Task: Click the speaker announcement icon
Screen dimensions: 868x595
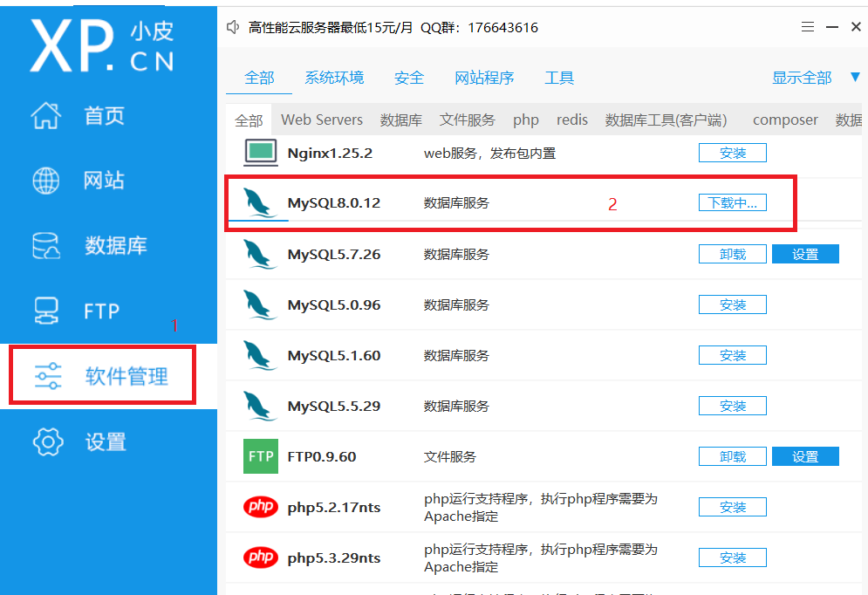Action: [233, 27]
